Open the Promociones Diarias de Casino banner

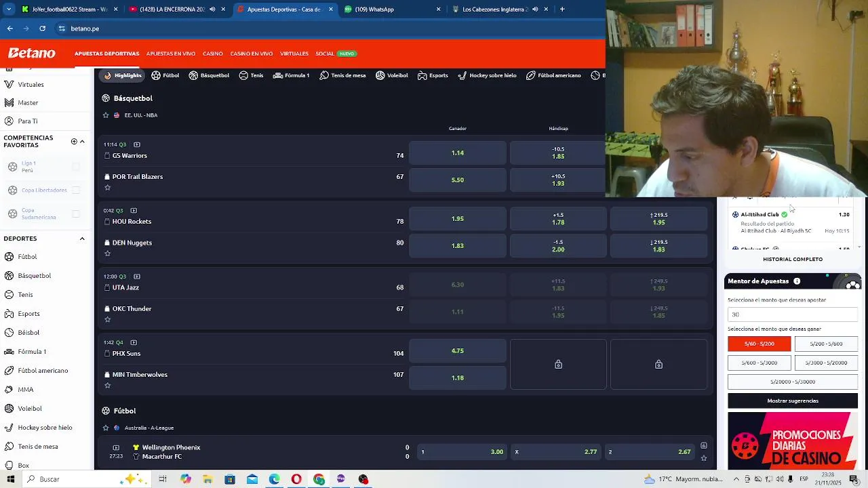pos(793,441)
